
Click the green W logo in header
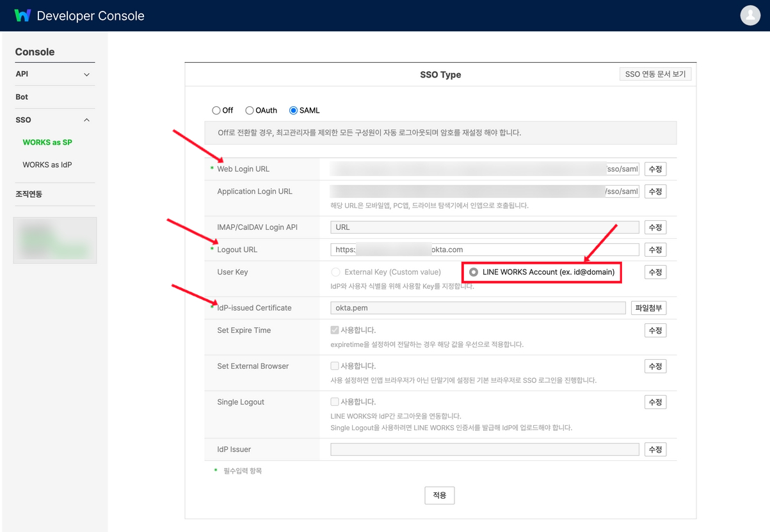pyautogui.click(x=22, y=15)
